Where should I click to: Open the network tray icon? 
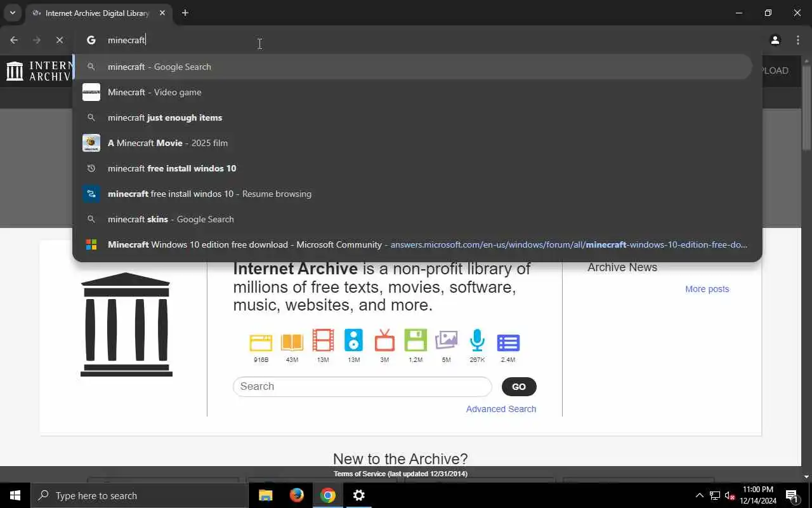click(x=715, y=495)
